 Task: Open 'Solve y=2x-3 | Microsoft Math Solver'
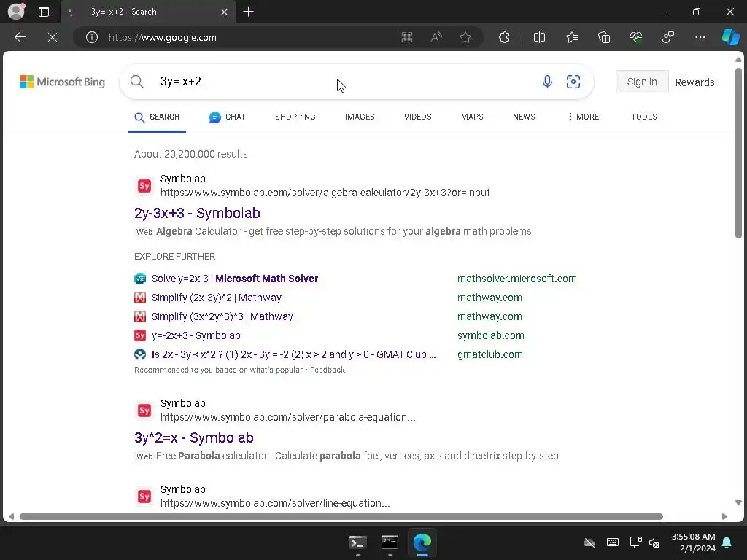pos(235,279)
